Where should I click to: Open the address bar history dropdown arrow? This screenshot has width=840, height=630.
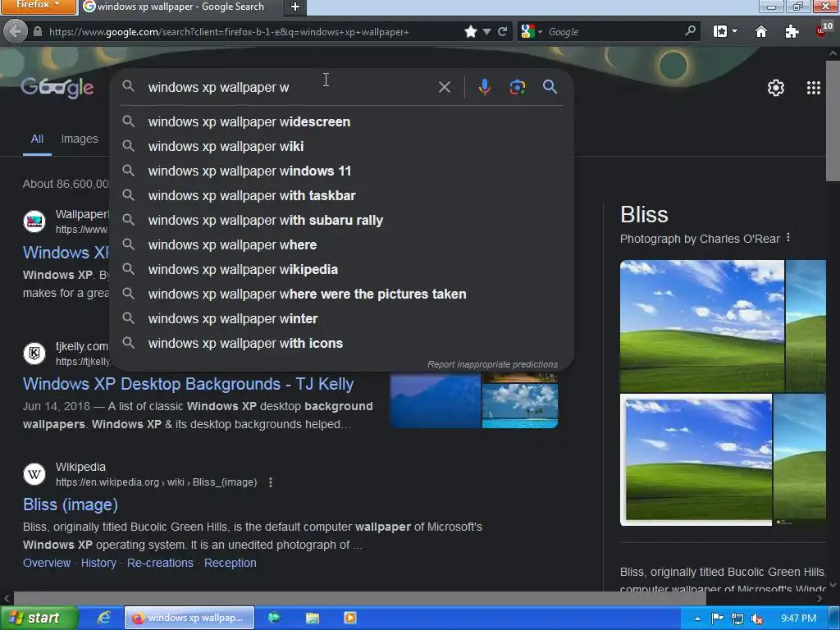[486, 32]
